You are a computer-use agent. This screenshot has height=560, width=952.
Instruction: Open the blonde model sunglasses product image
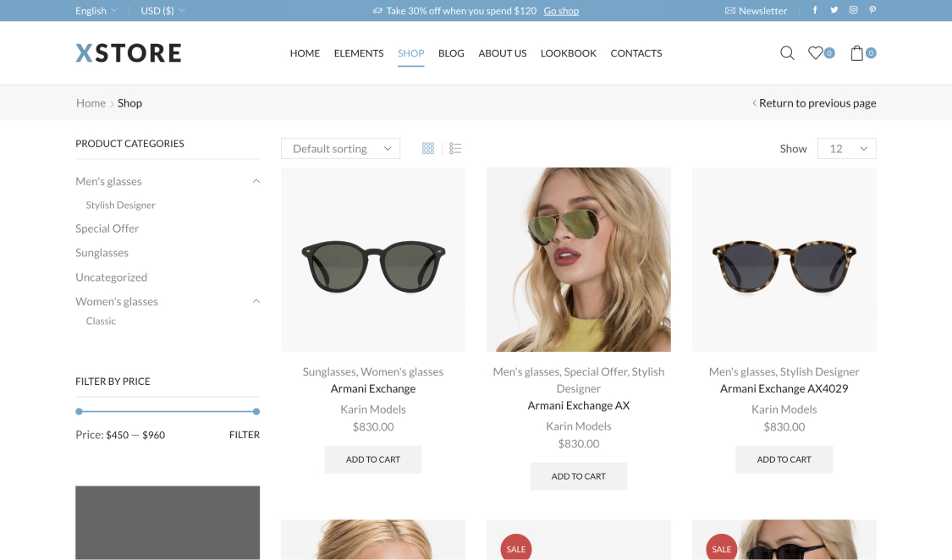point(579,259)
